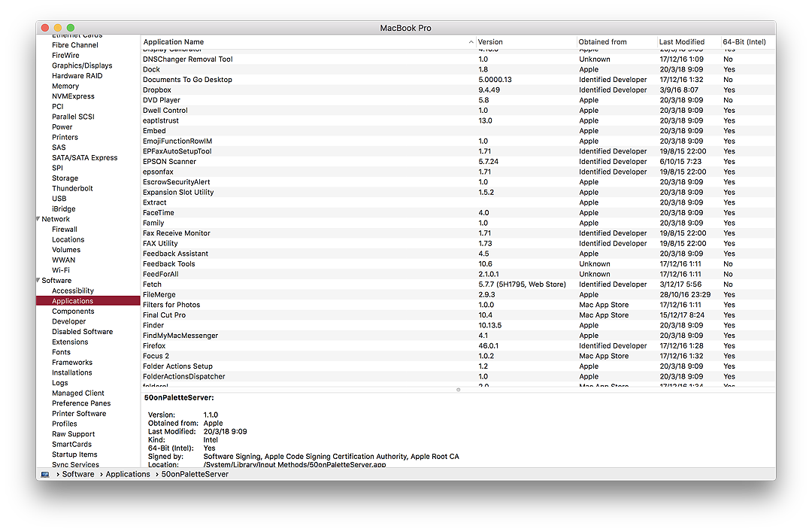The image size is (812, 532).
Task: Select Preference Panes in sidebar
Action: [81, 403]
